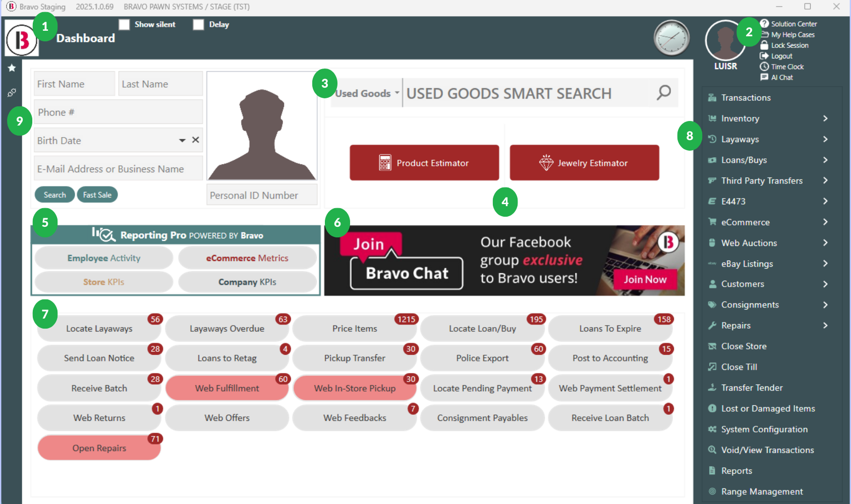Enable the Show silent checkbox

tap(124, 25)
